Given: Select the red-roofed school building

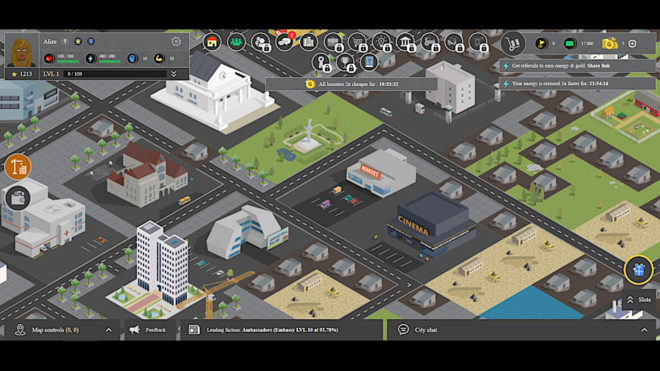Looking at the screenshot, I should pos(146,175).
